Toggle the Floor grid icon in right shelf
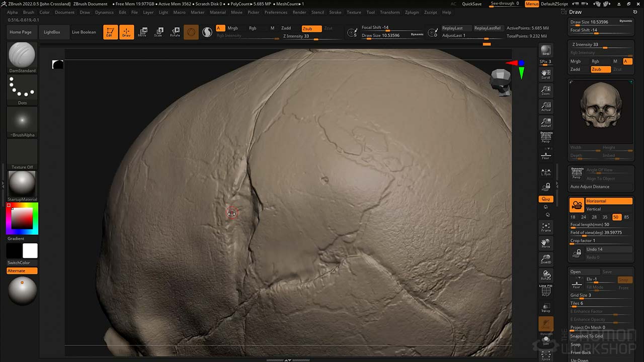Image resolution: width=644 pixels, height=362 pixels. coord(546,155)
